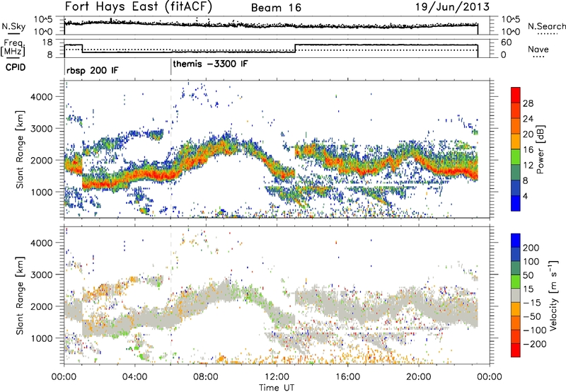Select the 'themis -3300 IF' control program label
This screenshot has width=566, height=392.
click(210, 64)
